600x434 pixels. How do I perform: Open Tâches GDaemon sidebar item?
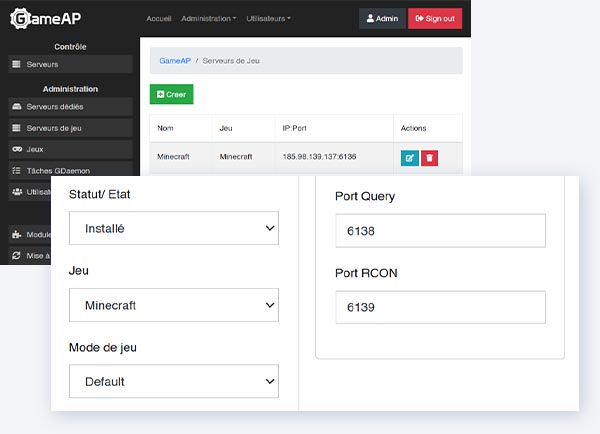click(x=70, y=170)
